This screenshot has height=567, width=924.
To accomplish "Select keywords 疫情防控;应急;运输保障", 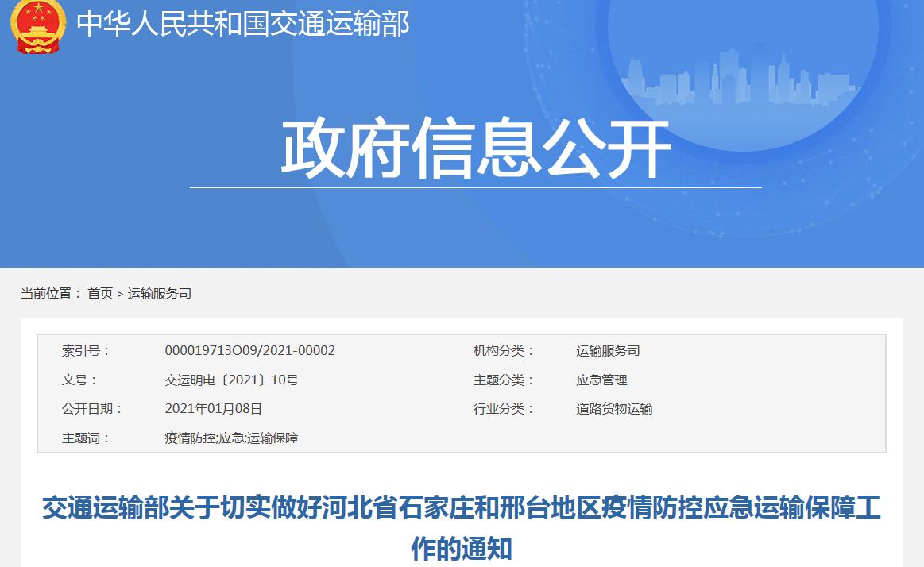I will [231, 438].
